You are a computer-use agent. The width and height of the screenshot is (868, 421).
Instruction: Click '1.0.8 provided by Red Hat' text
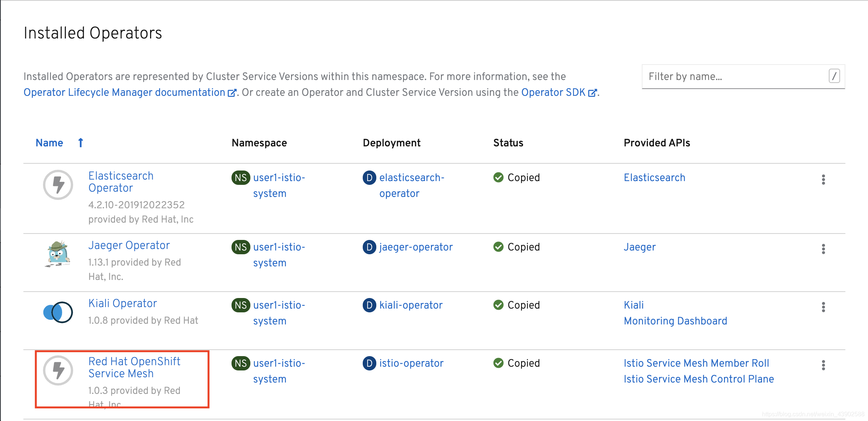143,321
